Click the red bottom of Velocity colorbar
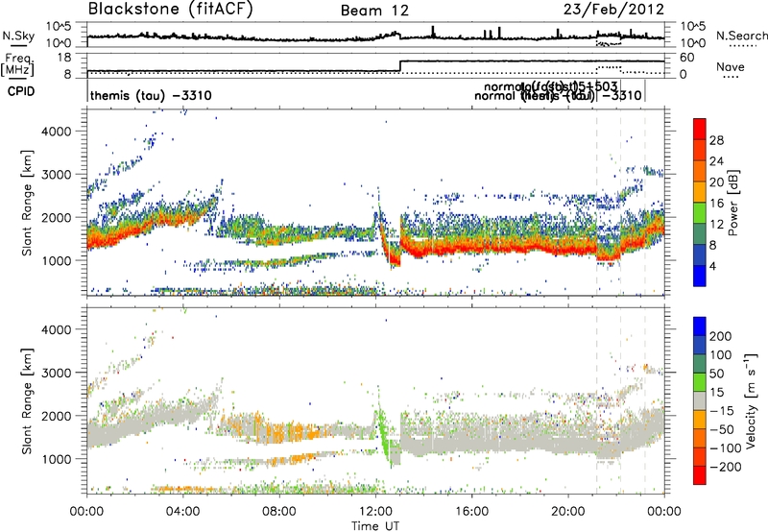The height and width of the screenshot is (532, 768). click(x=700, y=475)
